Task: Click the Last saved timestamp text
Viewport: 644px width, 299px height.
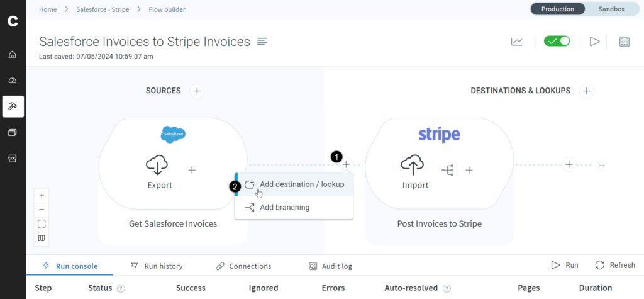Action: point(96,57)
